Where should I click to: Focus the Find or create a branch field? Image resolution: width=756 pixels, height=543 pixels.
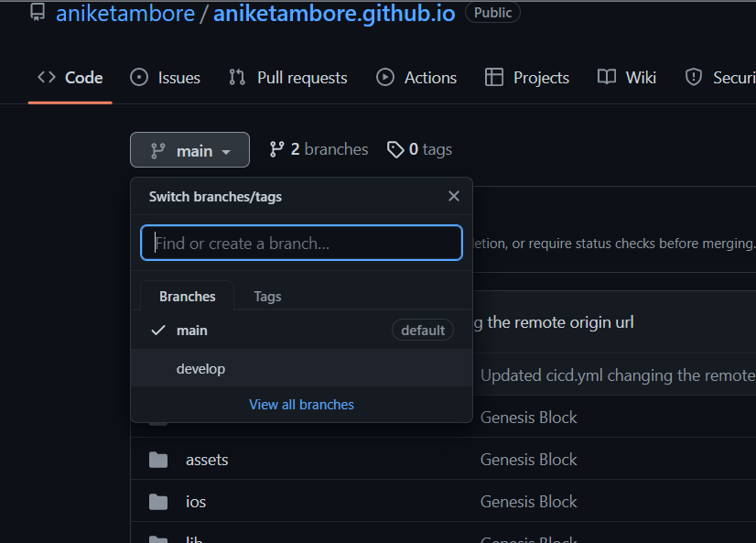point(301,244)
